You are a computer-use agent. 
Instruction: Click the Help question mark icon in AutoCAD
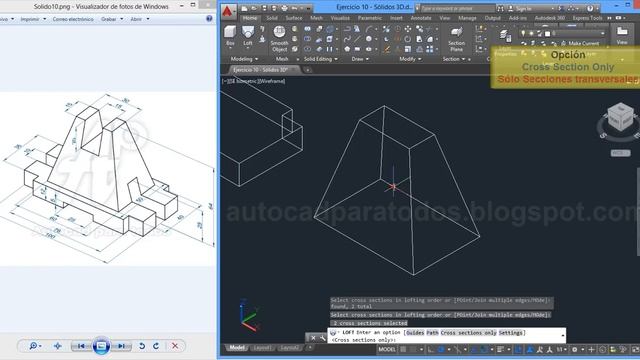point(590,9)
